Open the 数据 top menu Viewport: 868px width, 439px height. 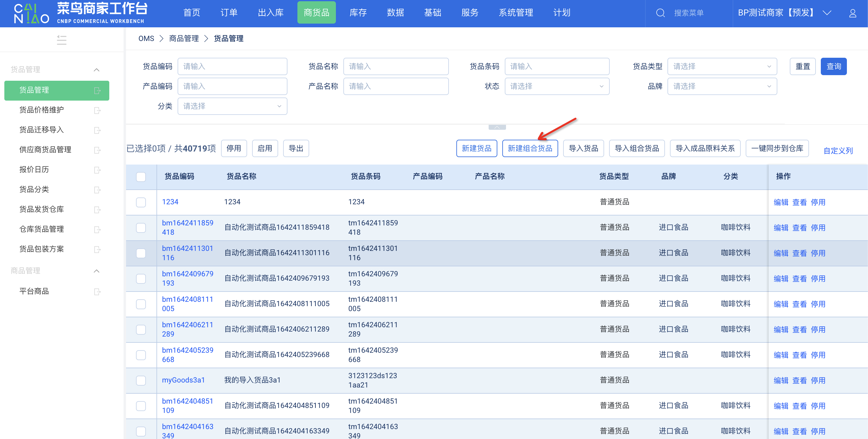[395, 13]
